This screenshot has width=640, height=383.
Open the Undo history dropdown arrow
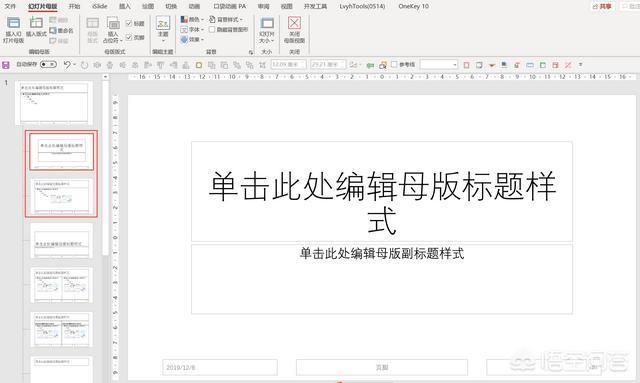click(x=74, y=65)
